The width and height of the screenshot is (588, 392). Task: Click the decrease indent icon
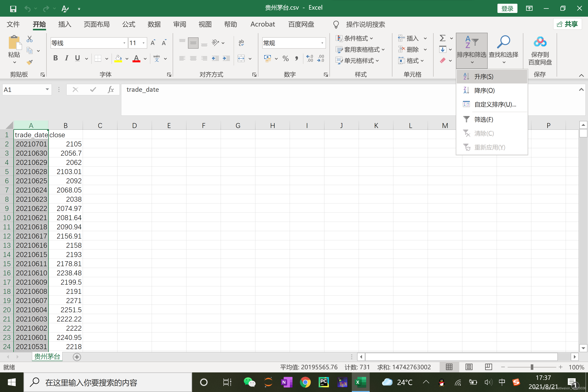point(215,58)
